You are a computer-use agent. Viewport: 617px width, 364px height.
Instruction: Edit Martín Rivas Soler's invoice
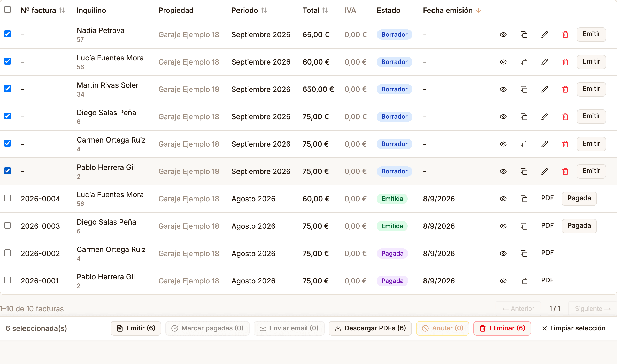click(545, 89)
